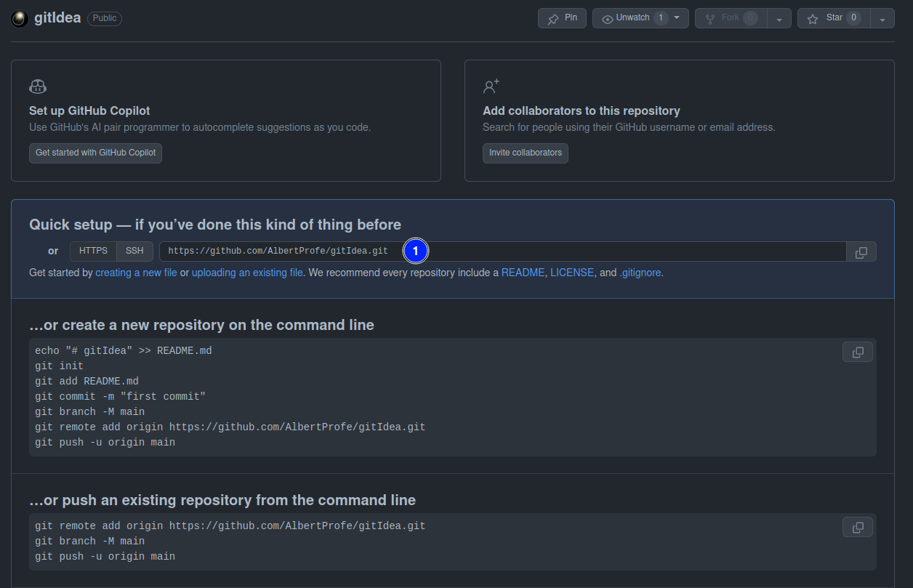The image size is (913, 588).
Task: Expand the Fork options dropdown arrow
Action: tap(779, 18)
